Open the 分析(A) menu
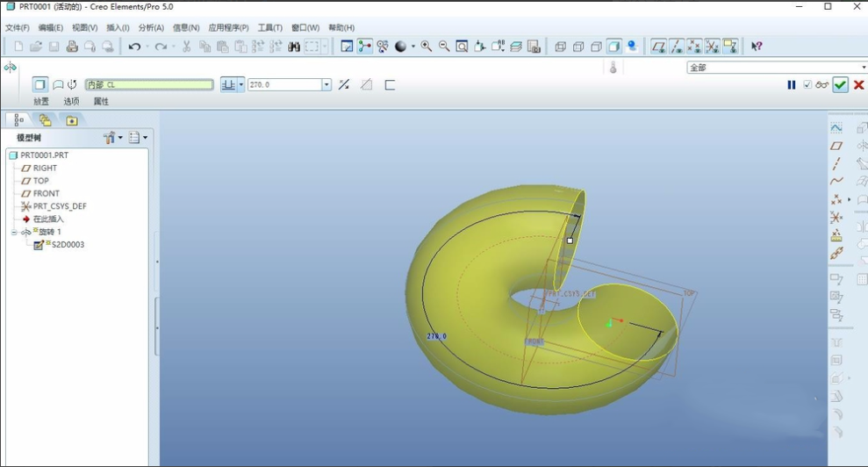Image resolution: width=868 pixels, height=467 pixels. (151, 28)
